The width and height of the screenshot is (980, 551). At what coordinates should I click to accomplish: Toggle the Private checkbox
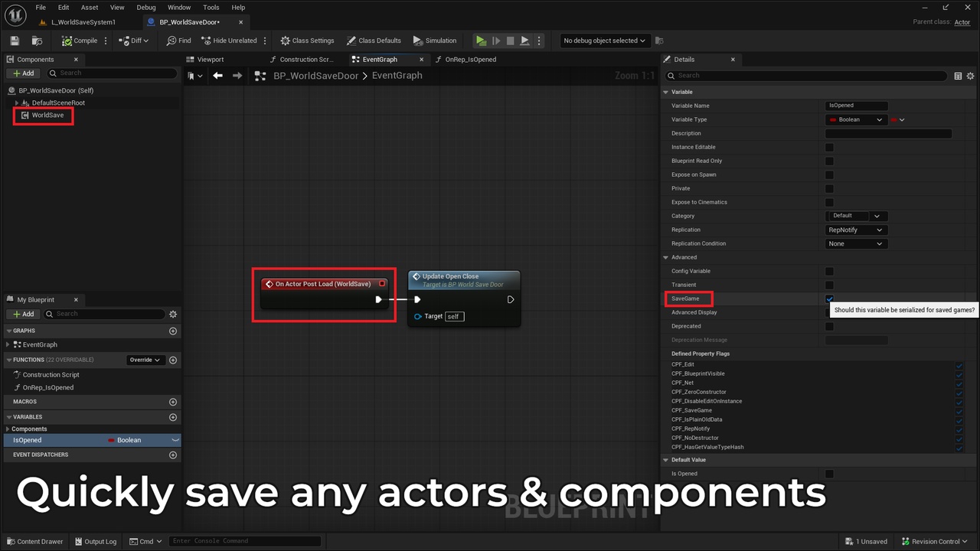coord(829,188)
